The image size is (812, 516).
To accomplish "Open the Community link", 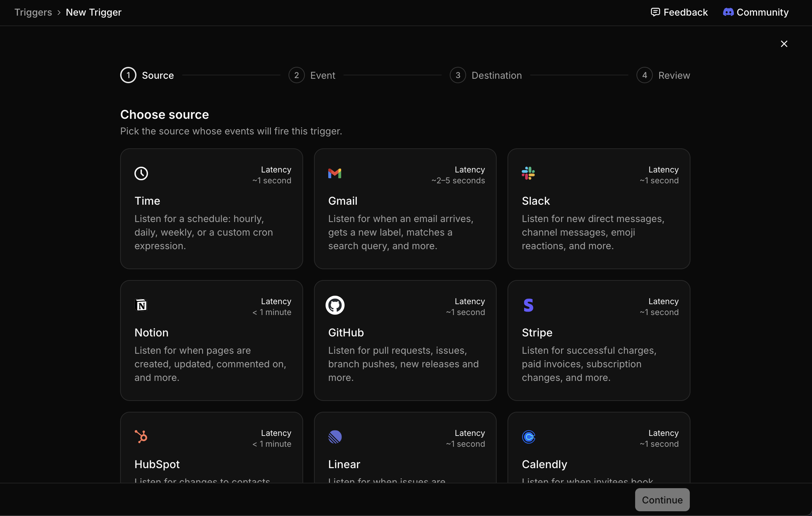I will 756,12.
